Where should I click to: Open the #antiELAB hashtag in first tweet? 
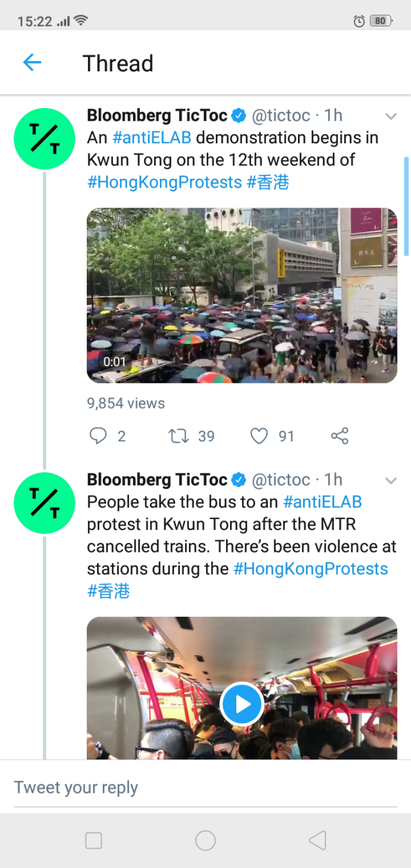tap(152, 137)
